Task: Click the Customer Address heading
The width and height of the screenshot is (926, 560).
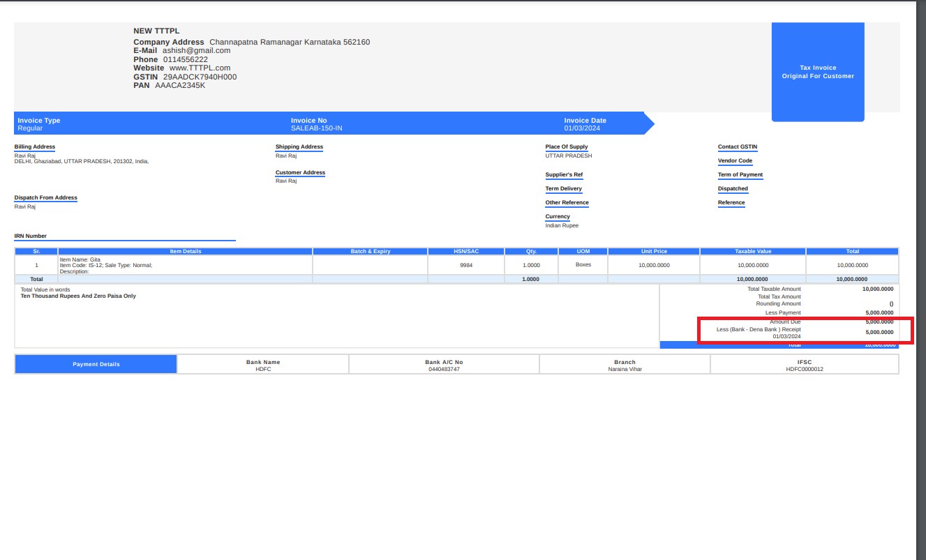Action: (x=300, y=173)
